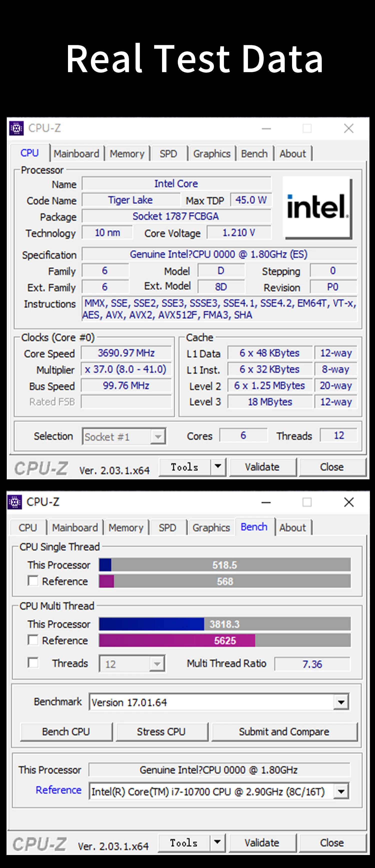
Task: Minimize the upper CPU-Z window
Action: (266, 128)
